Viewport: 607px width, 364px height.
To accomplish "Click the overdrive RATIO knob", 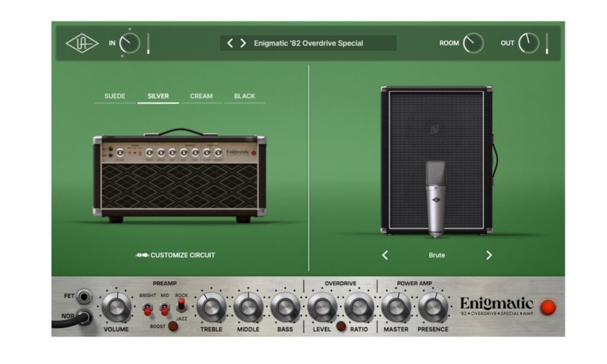I will tap(359, 307).
